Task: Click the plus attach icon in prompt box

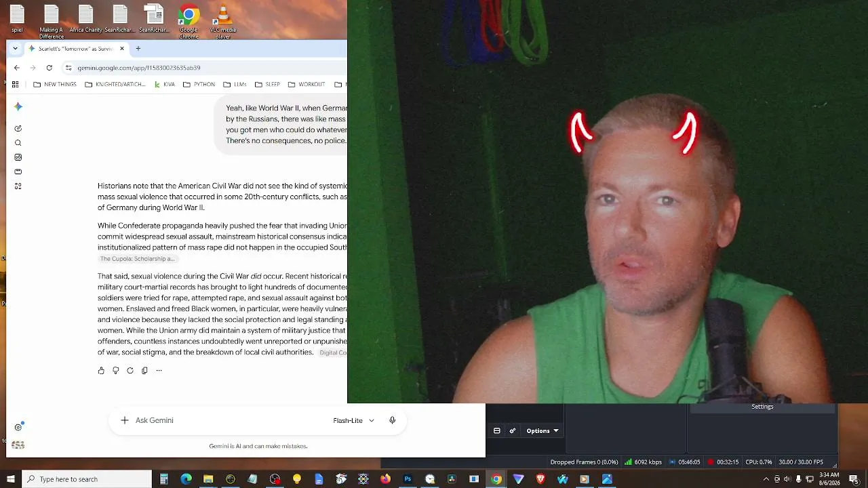Action: [x=125, y=420]
